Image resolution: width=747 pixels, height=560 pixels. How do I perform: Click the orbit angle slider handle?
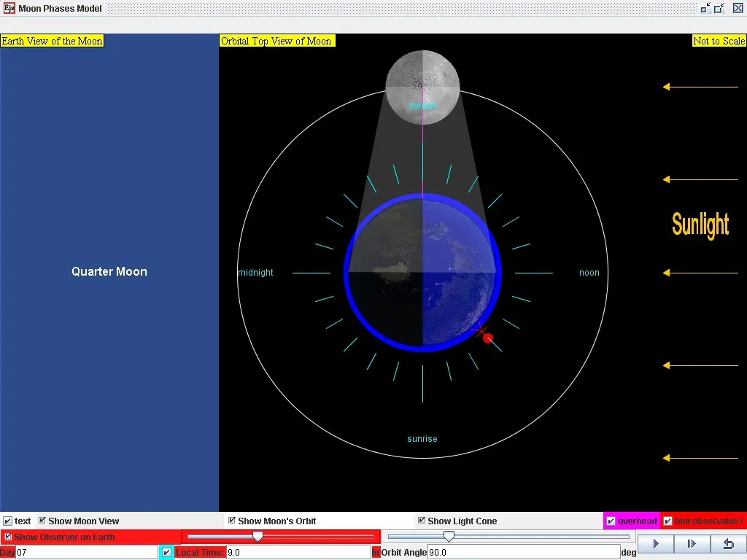[x=449, y=537]
